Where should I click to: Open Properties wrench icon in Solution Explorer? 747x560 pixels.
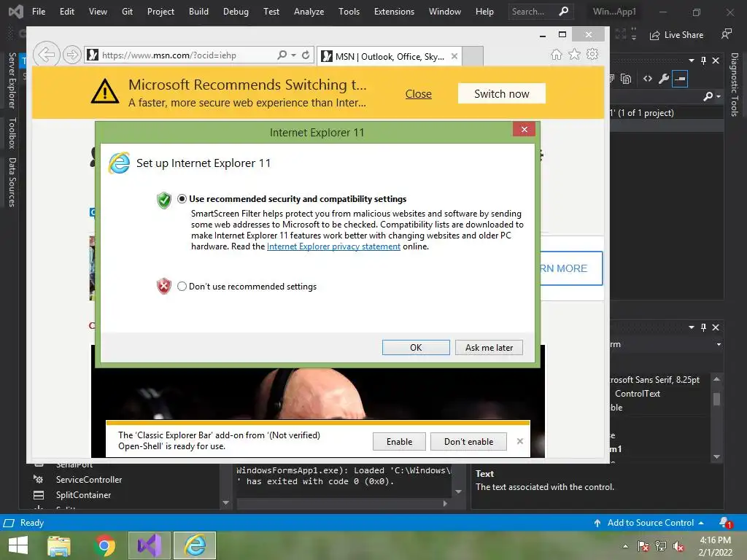(664, 79)
